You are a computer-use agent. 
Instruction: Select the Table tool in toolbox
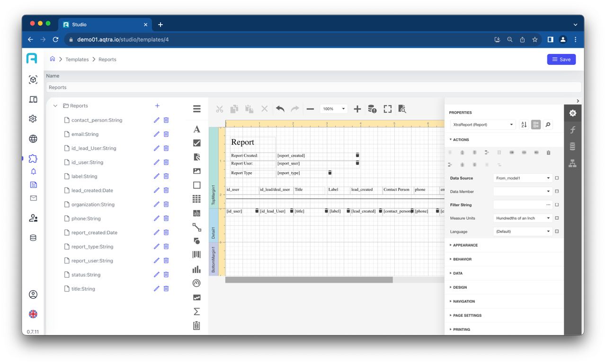(197, 199)
